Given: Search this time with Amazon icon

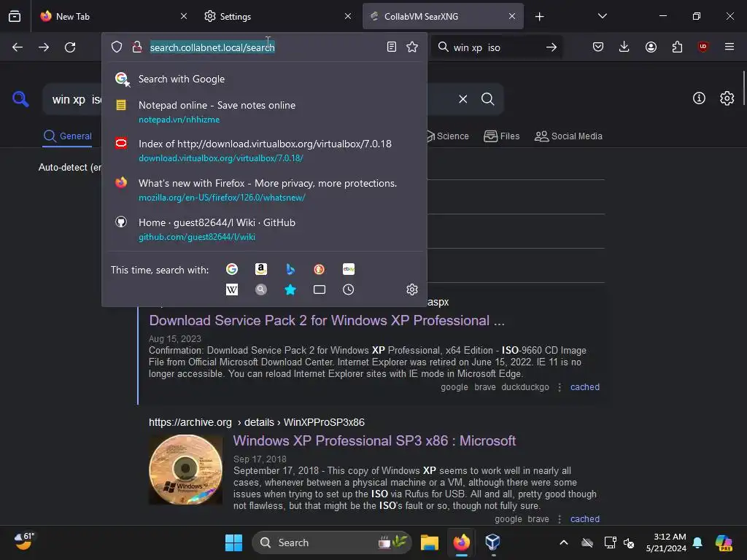Looking at the screenshot, I should 261,269.
